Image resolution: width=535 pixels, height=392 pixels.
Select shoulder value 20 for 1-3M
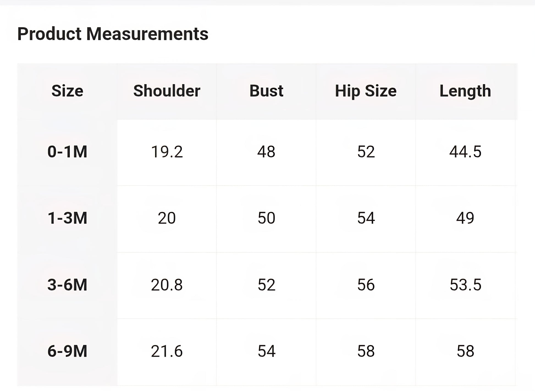click(167, 218)
